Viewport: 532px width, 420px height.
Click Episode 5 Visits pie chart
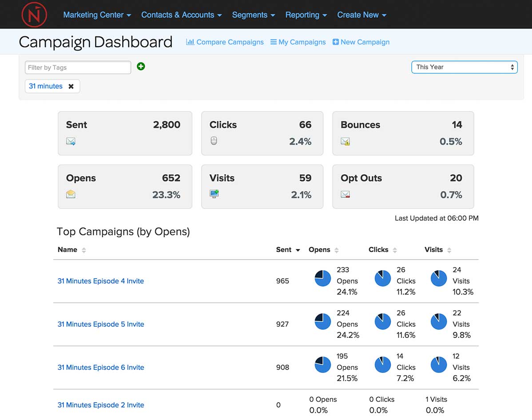(439, 321)
